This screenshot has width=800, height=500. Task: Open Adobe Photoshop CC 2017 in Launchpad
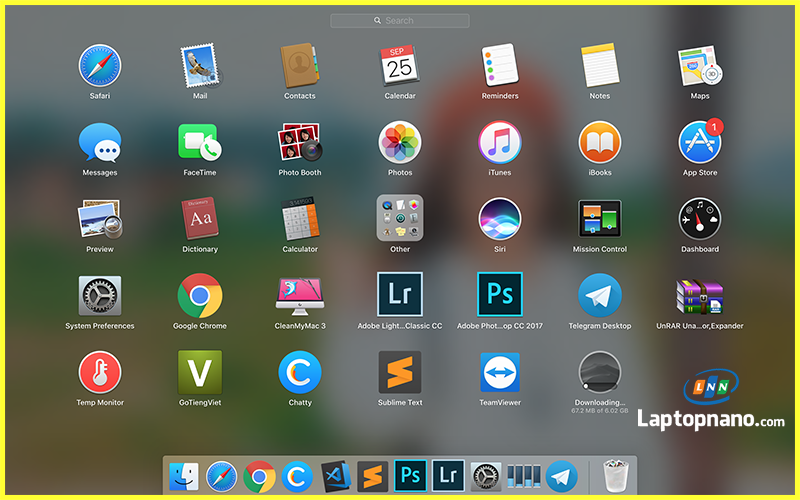tap(500, 294)
